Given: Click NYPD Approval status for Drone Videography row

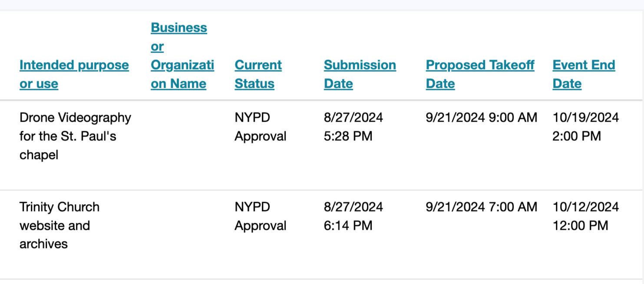Looking at the screenshot, I should click(260, 127).
